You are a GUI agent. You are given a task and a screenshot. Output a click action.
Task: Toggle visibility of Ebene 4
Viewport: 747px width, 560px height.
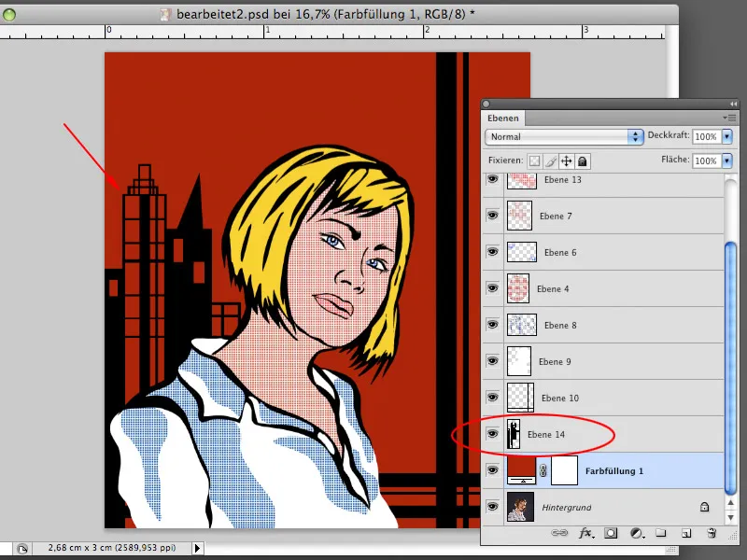coord(493,288)
